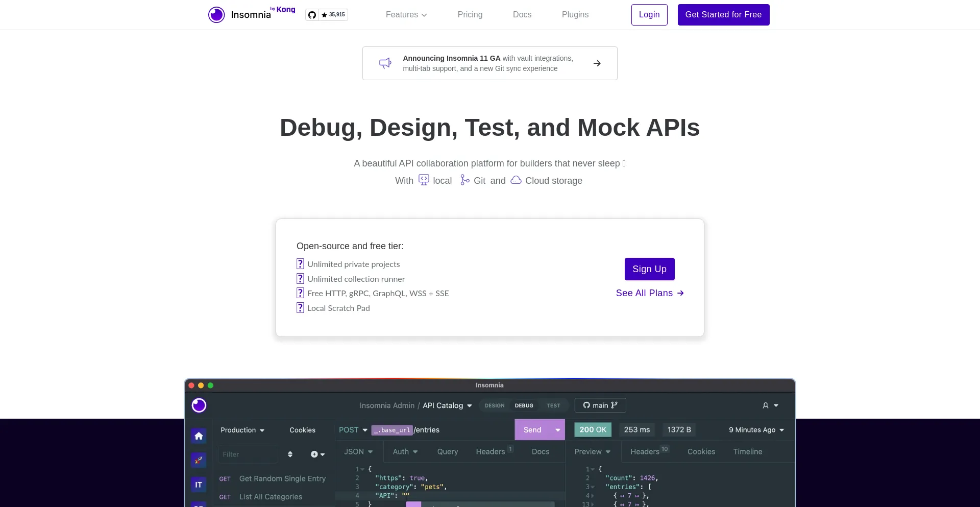The width and height of the screenshot is (980, 507).
Task: Click the Insomnia logo icon in header
Action: click(216, 15)
